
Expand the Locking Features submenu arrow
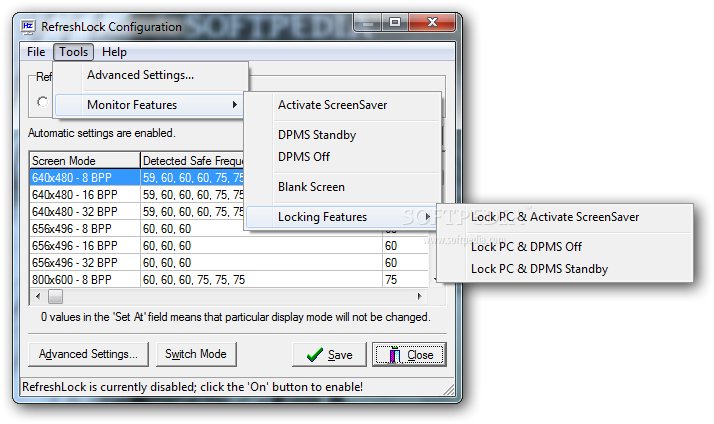[428, 217]
